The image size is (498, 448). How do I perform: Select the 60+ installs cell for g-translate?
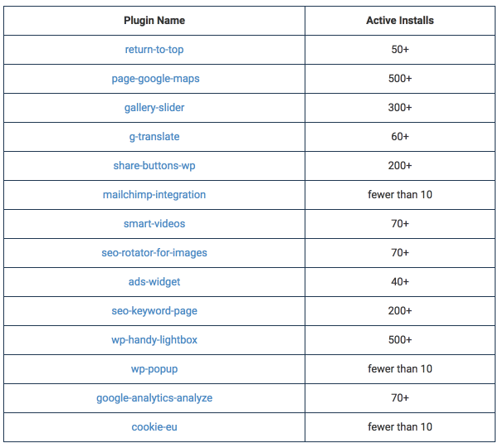point(400,137)
